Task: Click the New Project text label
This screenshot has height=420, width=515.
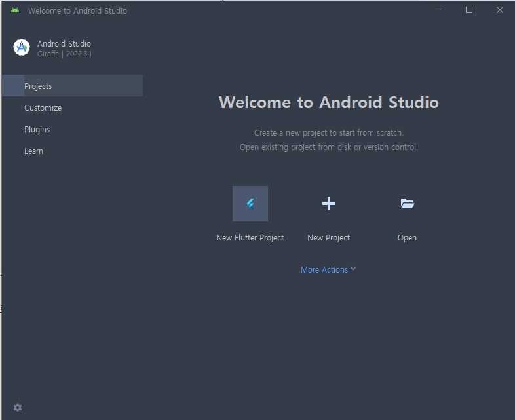Action: point(328,237)
